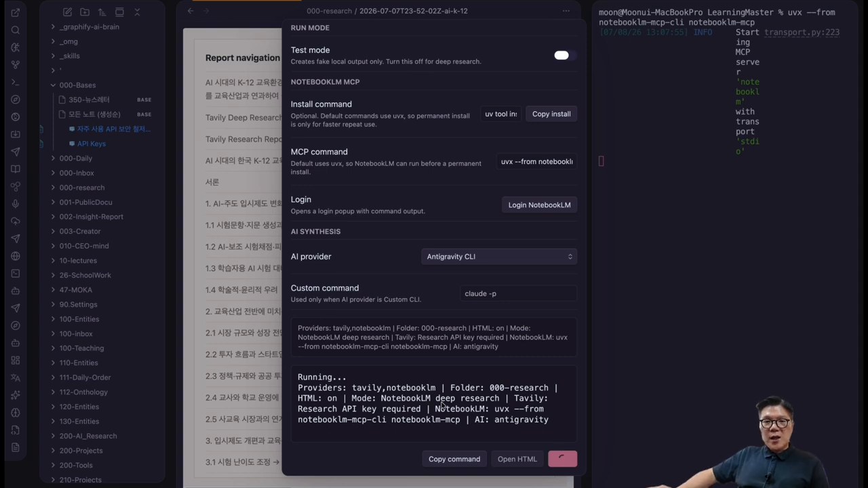Viewport: 868px width, 488px height.
Task: Click the Open HTML button
Action: coord(517,459)
